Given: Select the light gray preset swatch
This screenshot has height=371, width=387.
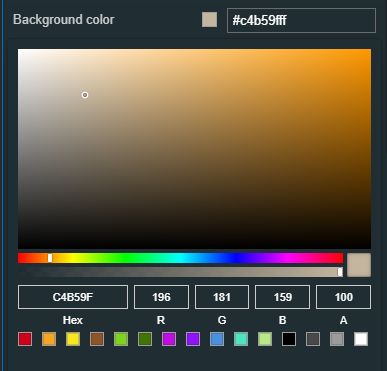Looking at the screenshot, I should point(337,339).
